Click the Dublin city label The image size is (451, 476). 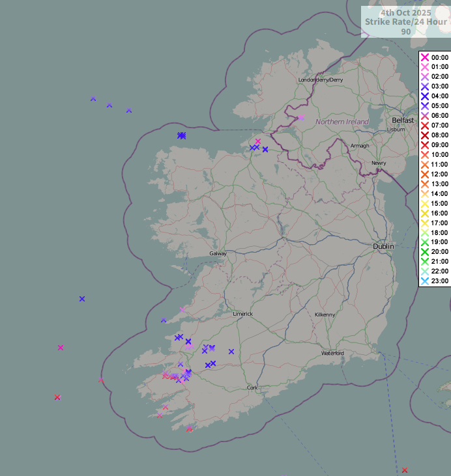383,246
